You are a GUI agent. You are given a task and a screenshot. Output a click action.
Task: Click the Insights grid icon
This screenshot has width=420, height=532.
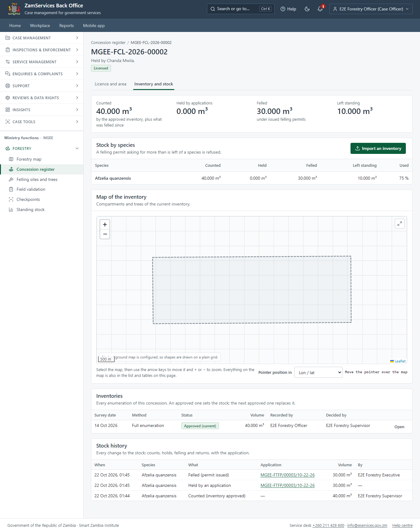click(8, 110)
